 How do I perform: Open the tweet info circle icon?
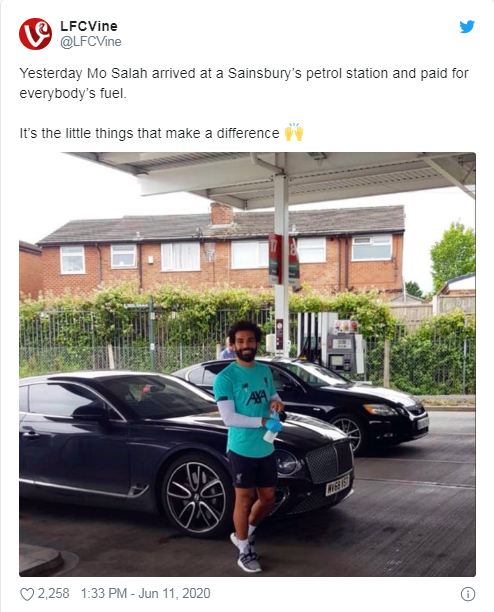(468, 594)
